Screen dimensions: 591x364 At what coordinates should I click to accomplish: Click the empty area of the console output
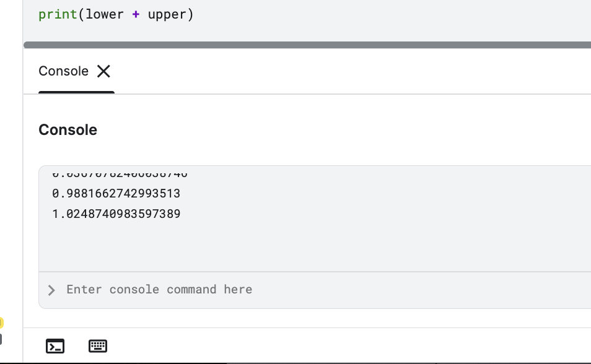click(315, 245)
